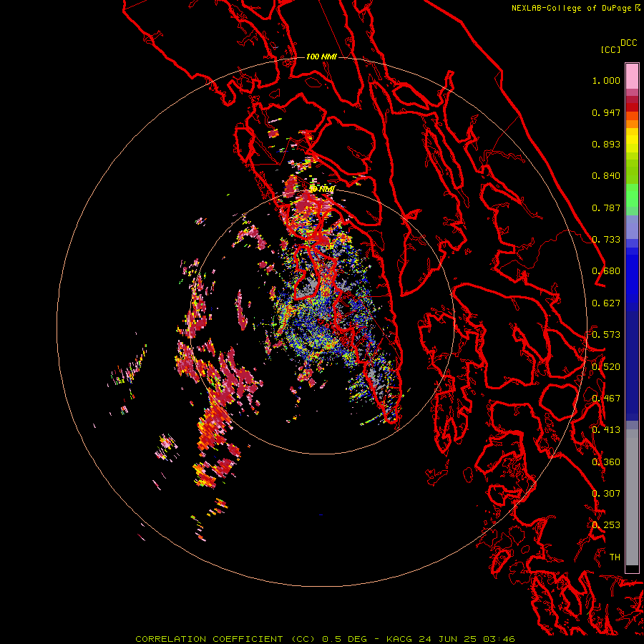Click the 0.787 legend value
Image resolution: width=644 pixels, height=644 pixels.
point(606,208)
